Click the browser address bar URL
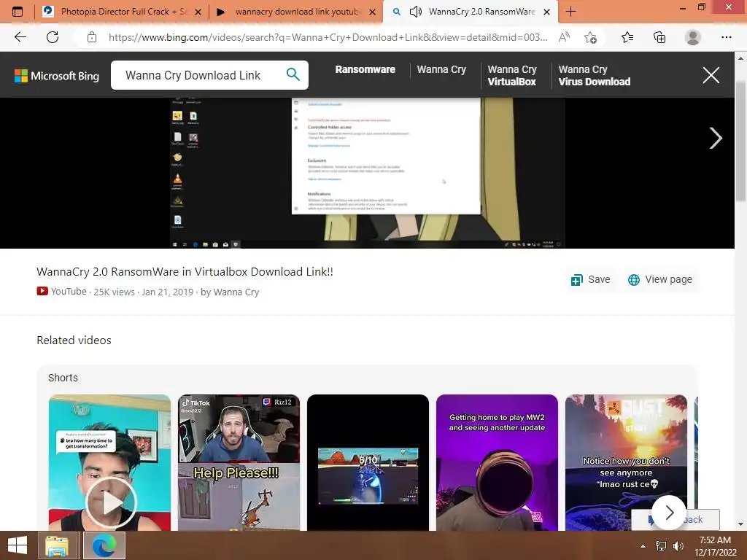This screenshot has width=747, height=560. point(328,37)
